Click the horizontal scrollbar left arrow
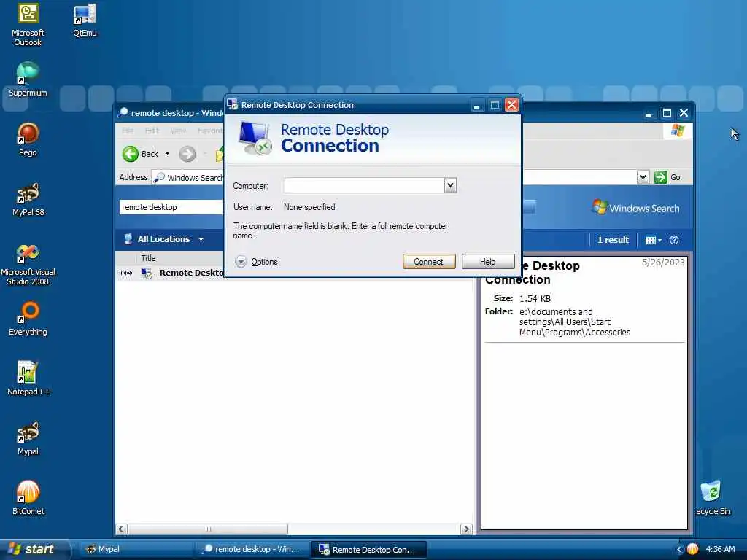747x560 pixels. (x=122, y=529)
